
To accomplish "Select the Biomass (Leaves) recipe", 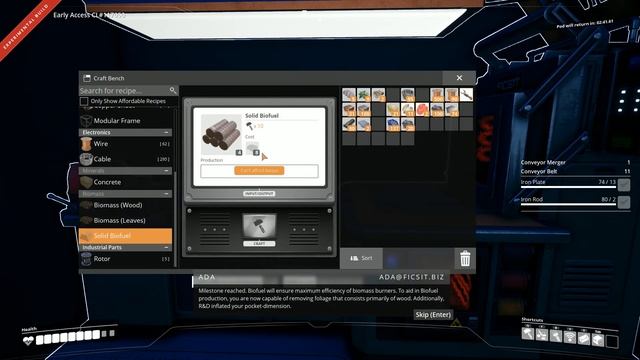I will tap(125, 220).
